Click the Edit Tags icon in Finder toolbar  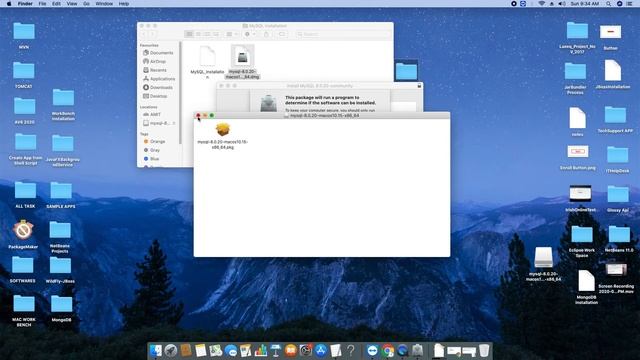[282, 34]
